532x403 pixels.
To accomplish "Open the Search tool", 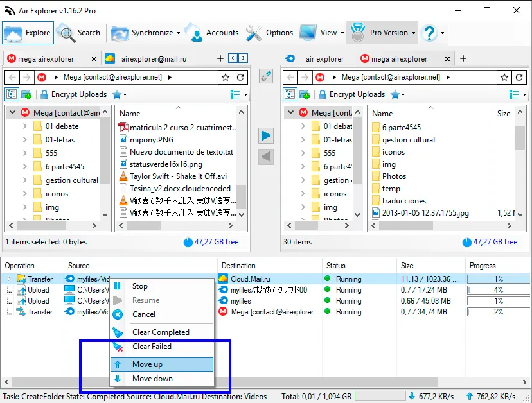I will click(79, 33).
